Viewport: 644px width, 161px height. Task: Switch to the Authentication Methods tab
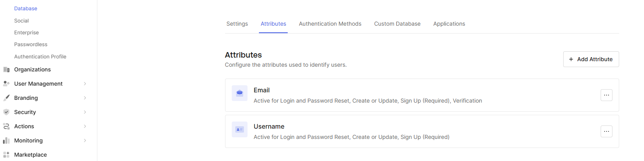click(330, 24)
